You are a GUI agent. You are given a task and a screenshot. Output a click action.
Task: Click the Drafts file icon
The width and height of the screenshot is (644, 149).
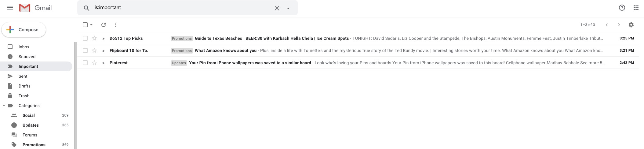pos(10,86)
